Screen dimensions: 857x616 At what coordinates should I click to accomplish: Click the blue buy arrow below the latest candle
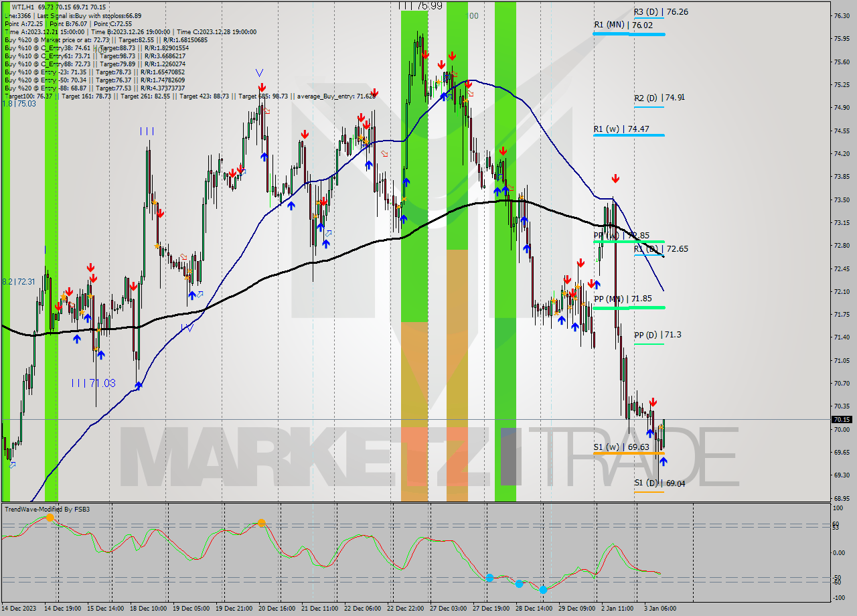click(x=663, y=461)
